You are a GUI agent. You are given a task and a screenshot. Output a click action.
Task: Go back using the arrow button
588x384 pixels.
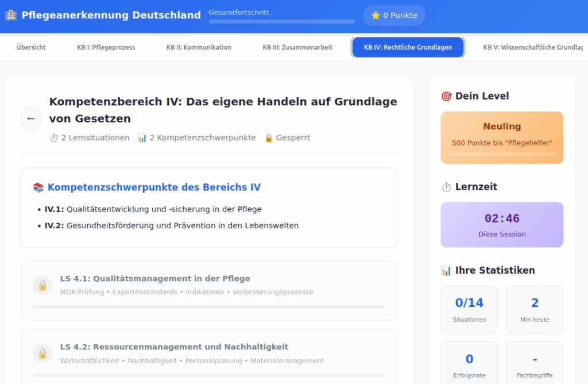click(31, 118)
